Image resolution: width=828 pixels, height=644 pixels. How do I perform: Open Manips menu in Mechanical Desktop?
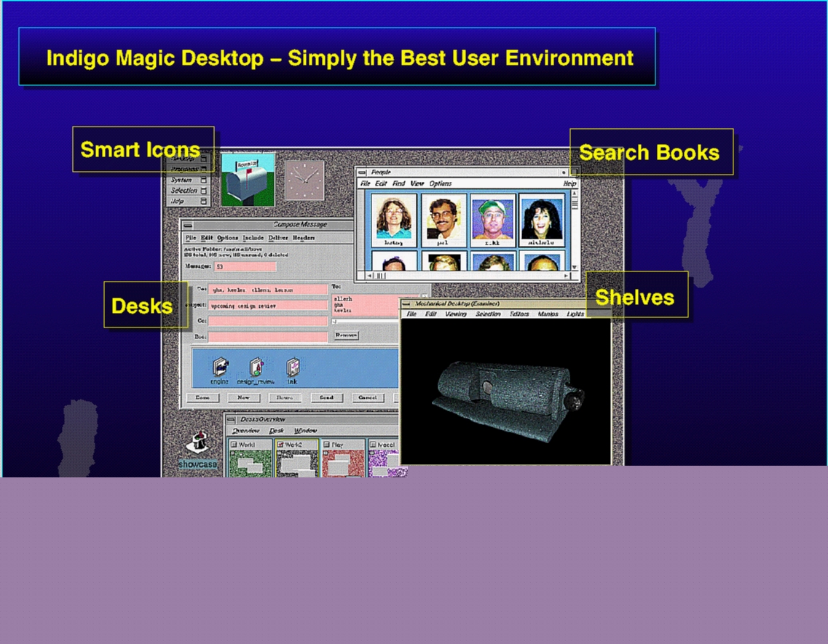click(x=548, y=314)
